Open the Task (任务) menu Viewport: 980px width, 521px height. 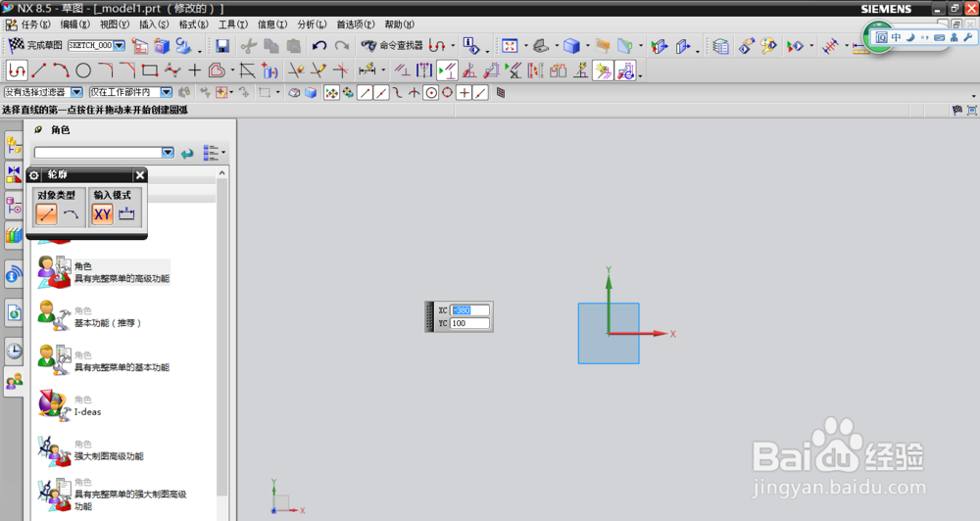(35, 24)
